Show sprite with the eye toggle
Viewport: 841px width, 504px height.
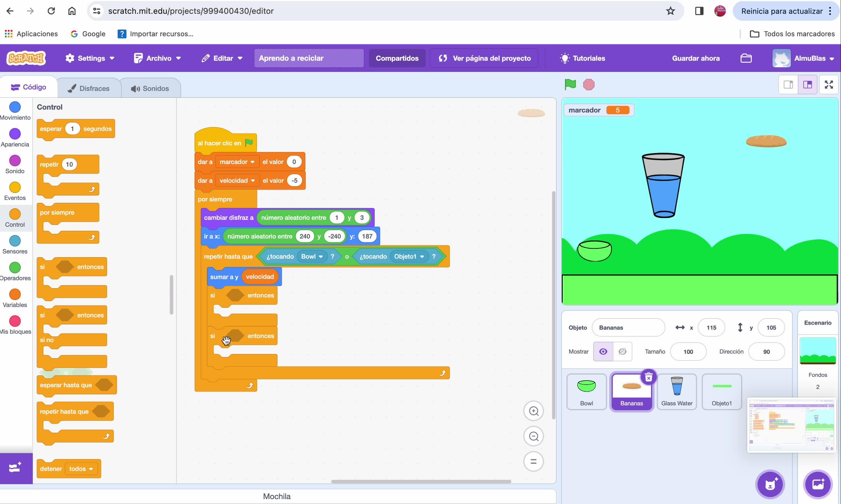(x=603, y=352)
